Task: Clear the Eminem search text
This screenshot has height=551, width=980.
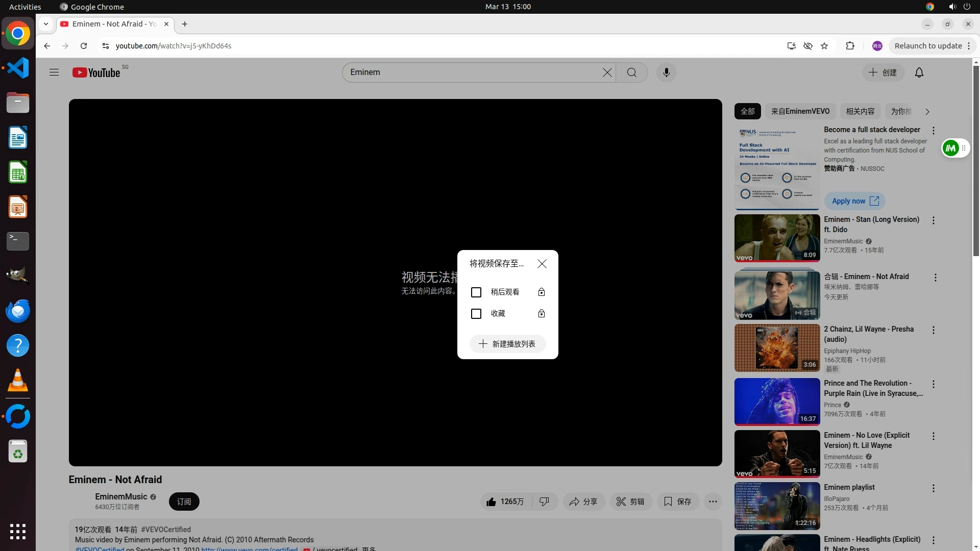Action: pos(607,72)
